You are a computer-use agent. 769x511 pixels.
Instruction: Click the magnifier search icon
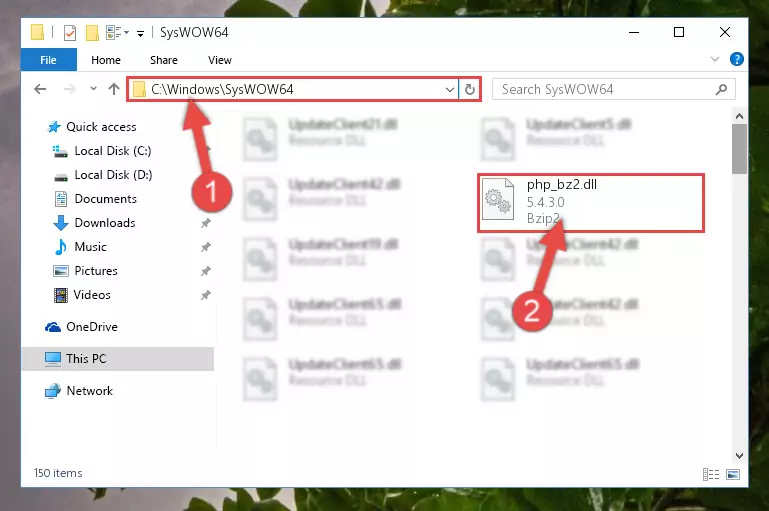(x=721, y=89)
